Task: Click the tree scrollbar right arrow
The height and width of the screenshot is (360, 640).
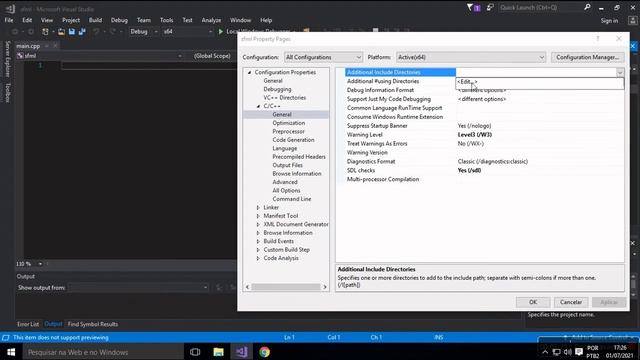Action: pyautogui.click(x=325, y=287)
